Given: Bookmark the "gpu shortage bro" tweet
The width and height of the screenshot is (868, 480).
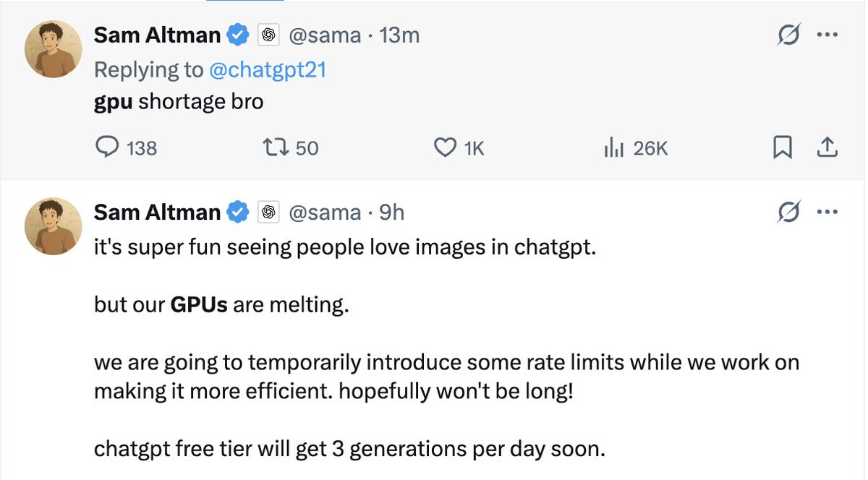Looking at the screenshot, I should coord(783,147).
